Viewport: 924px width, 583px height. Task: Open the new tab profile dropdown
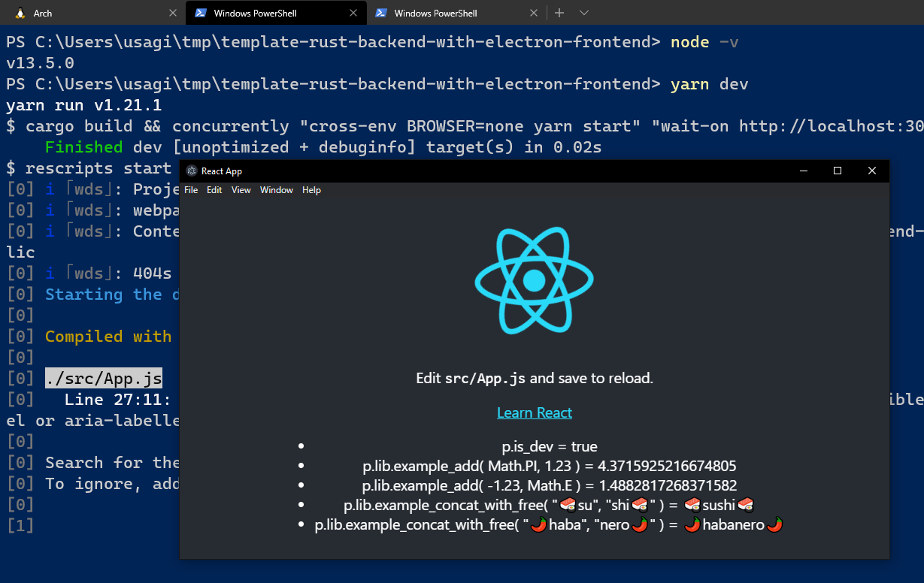pyautogui.click(x=584, y=13)
